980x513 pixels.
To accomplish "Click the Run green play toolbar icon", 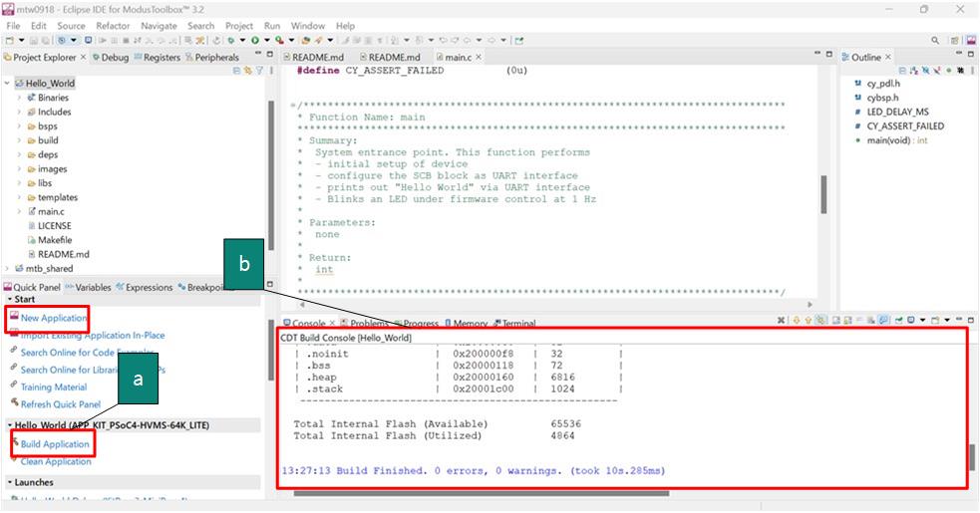I will pyautogui.click(x=254, y=40).
